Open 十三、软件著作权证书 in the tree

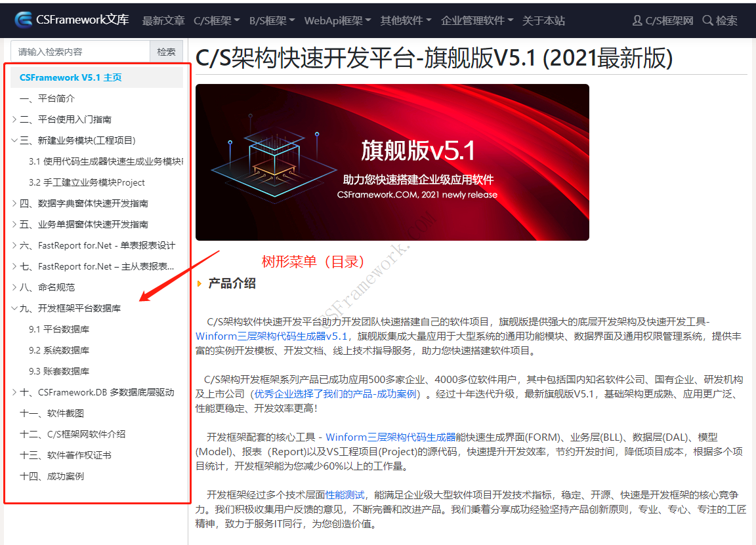pos(66,455)
